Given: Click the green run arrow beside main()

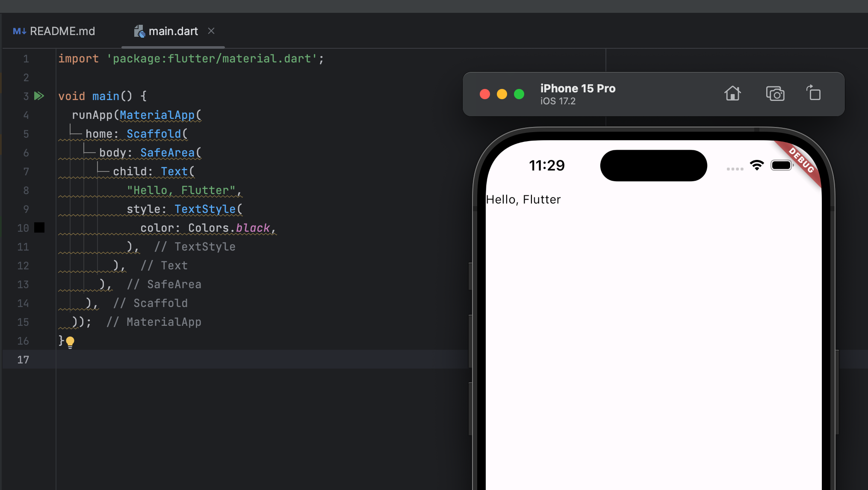Looking at the screenshot, I should click(x=39, y=96).
